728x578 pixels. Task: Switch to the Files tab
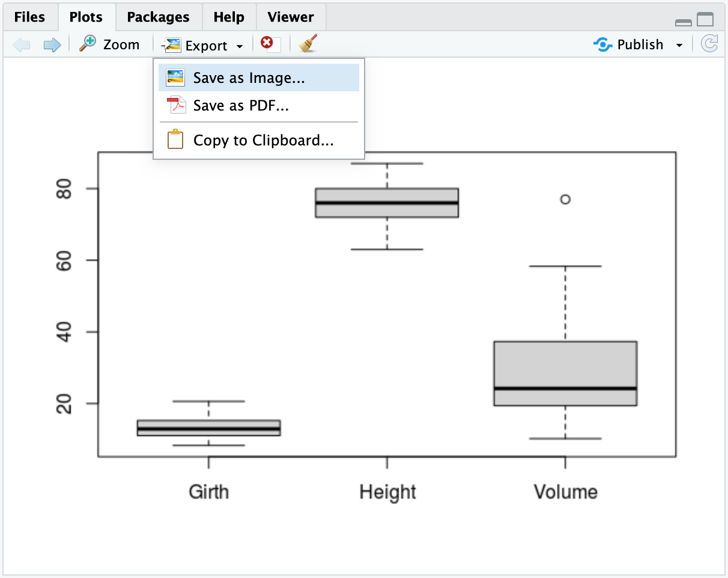pyautogui.click(x=29, y=17)
